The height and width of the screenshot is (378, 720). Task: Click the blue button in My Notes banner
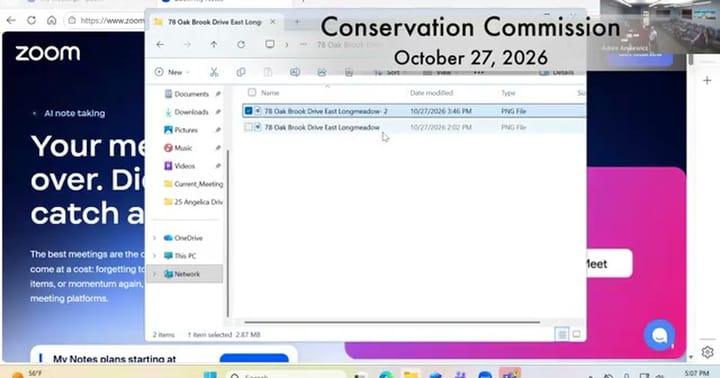tap(254, 358)
